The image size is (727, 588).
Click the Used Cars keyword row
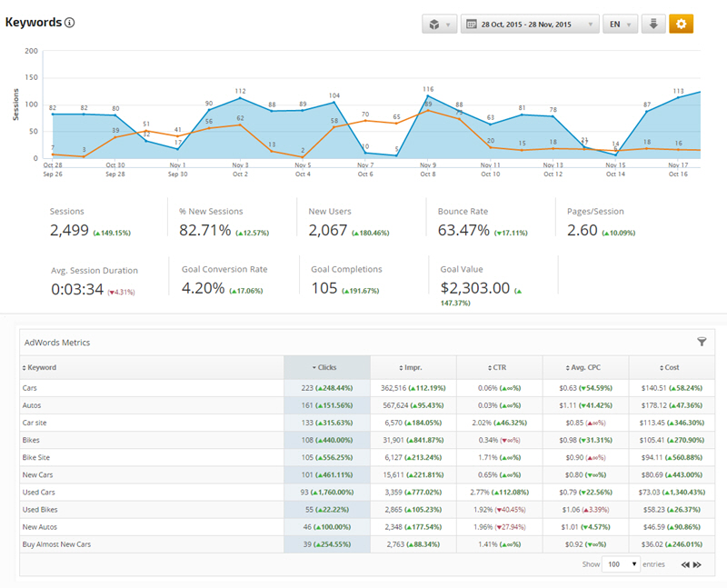[39, 493]
